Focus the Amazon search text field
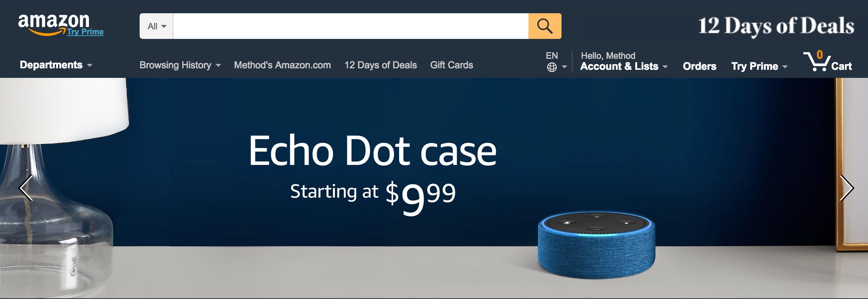Image resolution: width=868 pixels, height=299 pixels. point(351,26)
